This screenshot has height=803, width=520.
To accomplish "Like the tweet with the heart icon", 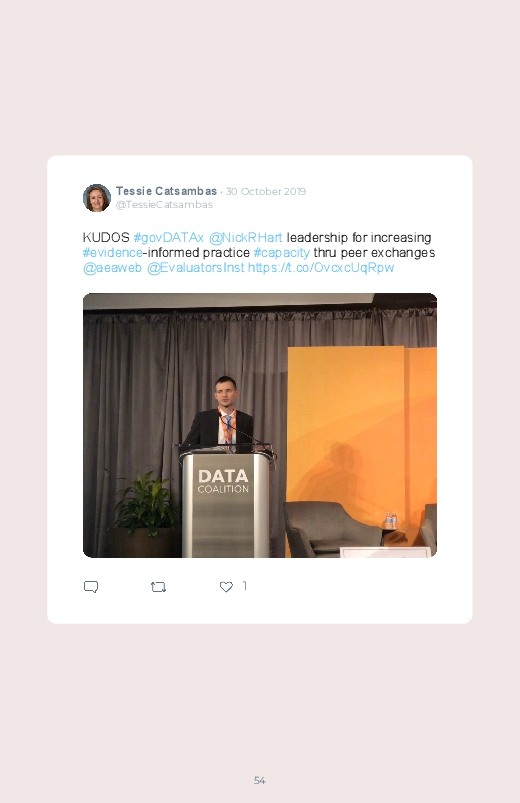I will [x=226, y=587].
